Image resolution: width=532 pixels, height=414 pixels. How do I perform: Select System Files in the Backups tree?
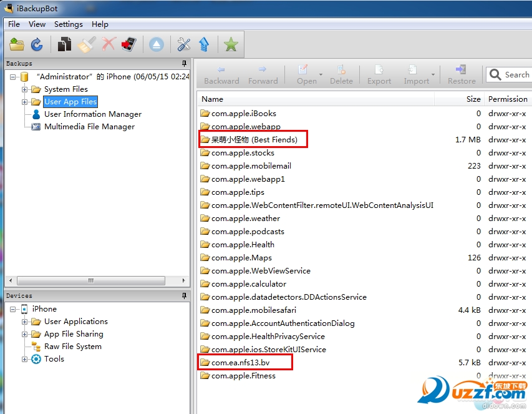click(x=66, y=89)
